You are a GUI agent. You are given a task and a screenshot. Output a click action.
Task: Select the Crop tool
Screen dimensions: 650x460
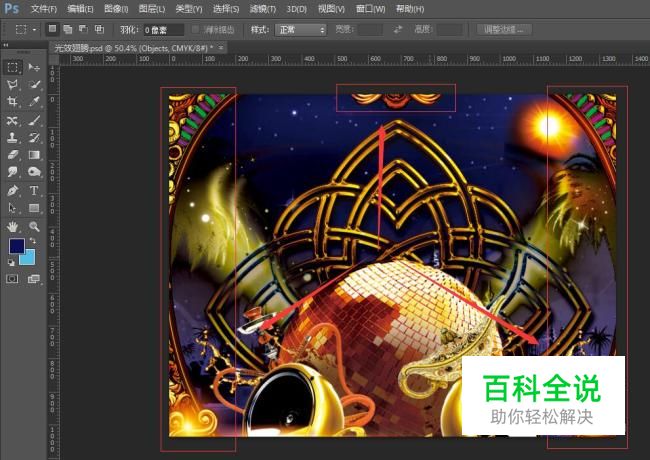(12, 102)
